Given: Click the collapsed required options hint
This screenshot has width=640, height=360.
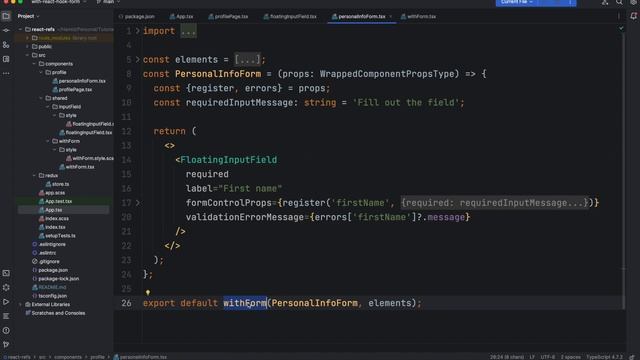Looking at the screenshot, I should coord(494,203).
